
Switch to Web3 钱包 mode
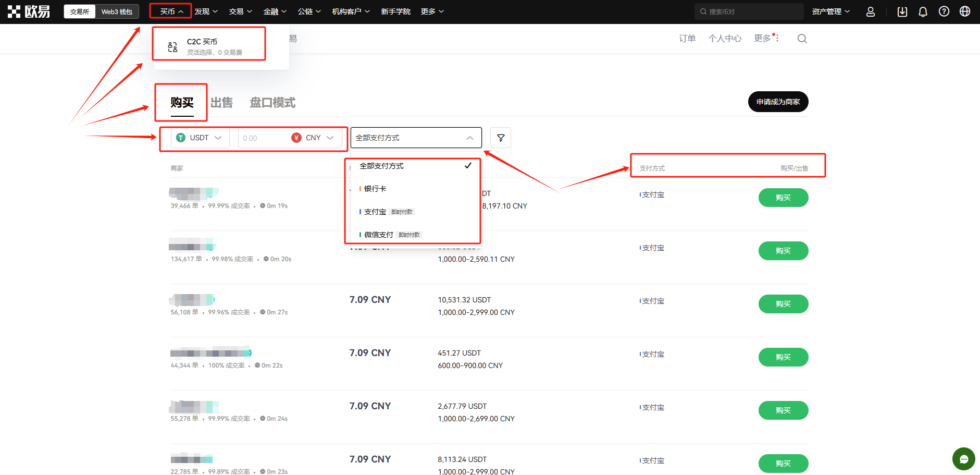(117, 11)
